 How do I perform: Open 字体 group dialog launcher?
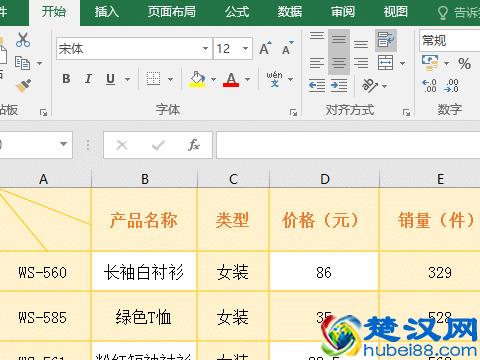click(x=293, y=113)
